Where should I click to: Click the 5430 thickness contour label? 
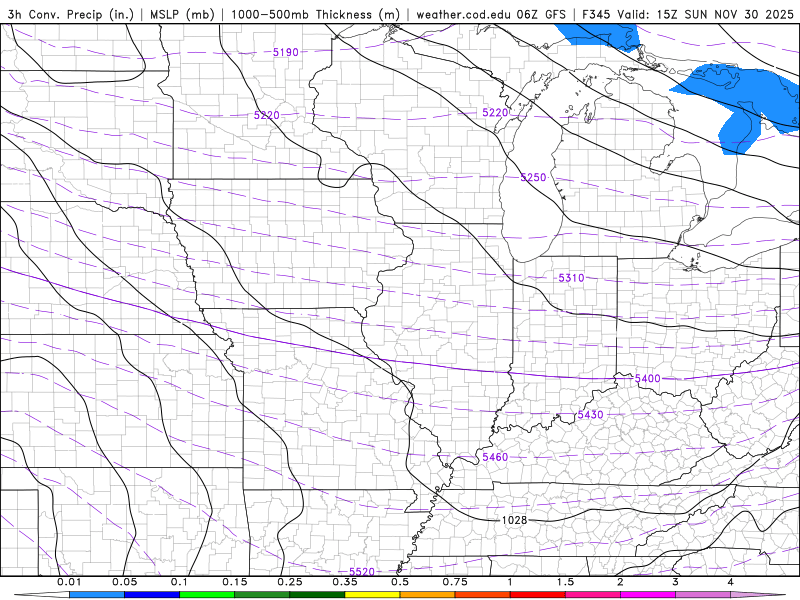[590, 415]
